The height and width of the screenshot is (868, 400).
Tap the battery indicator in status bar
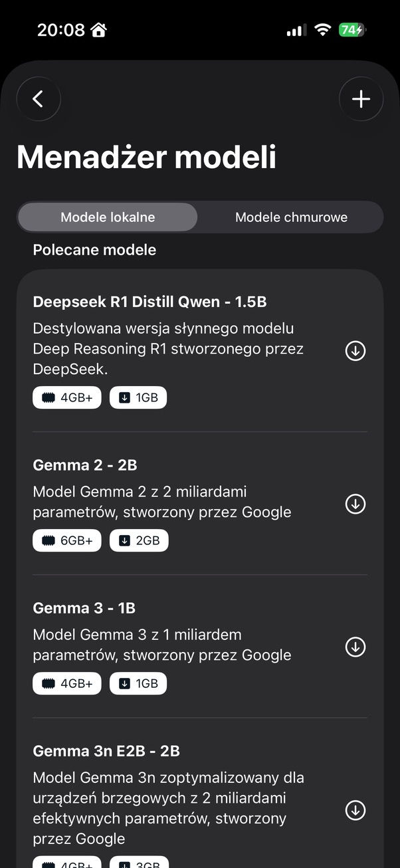351,30
